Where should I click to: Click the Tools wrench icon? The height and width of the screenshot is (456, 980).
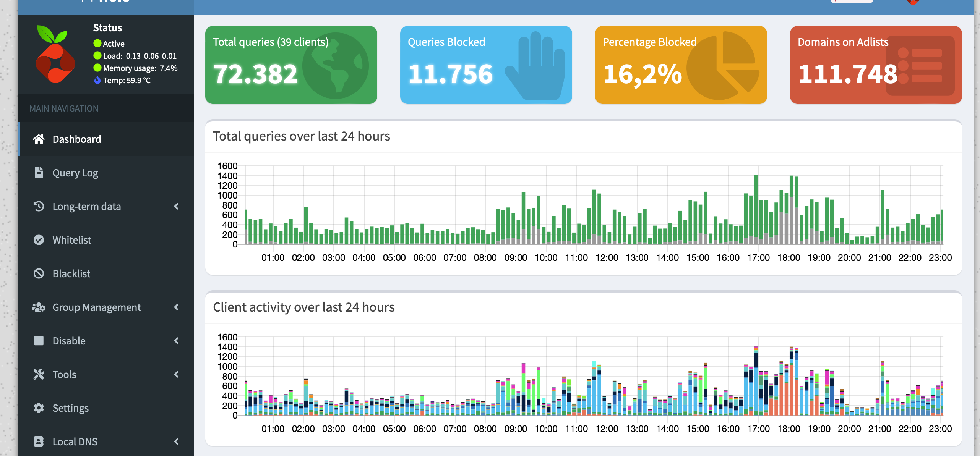click(39, 374)
